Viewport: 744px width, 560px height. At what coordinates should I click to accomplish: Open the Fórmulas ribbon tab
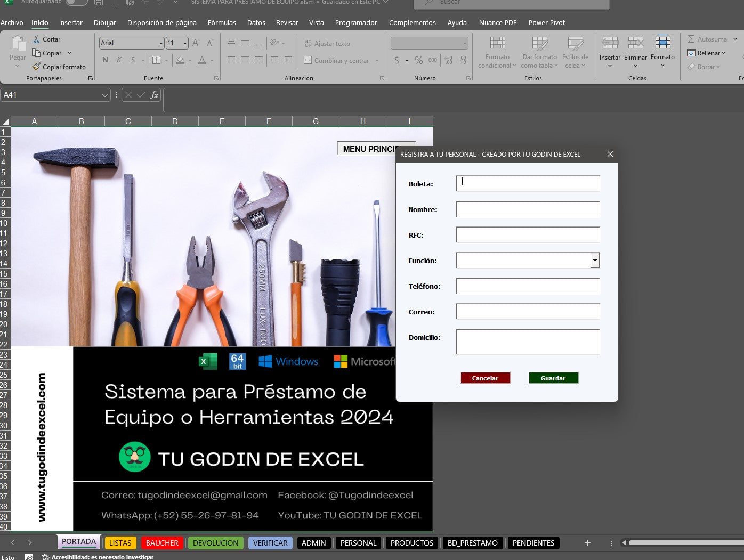tap(222, 22)
